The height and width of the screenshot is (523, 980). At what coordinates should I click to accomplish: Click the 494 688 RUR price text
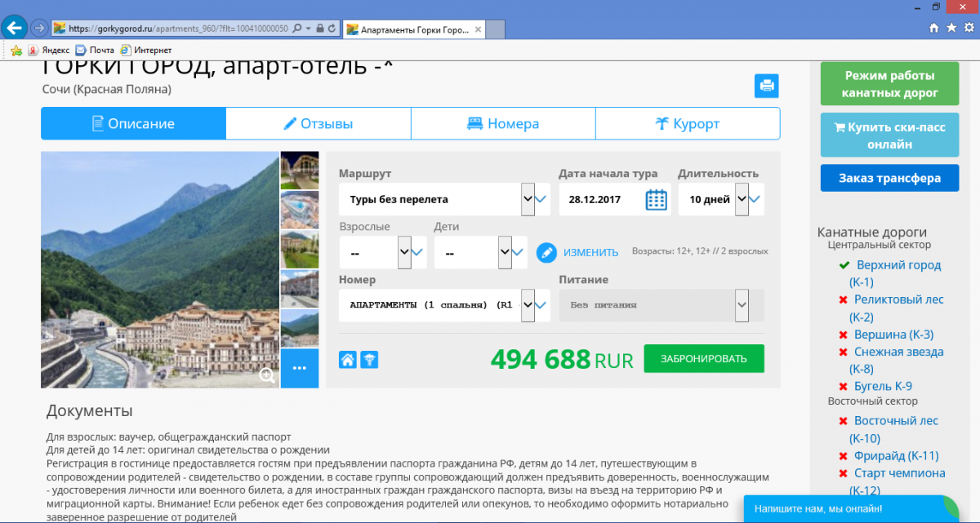pos(562,359)
